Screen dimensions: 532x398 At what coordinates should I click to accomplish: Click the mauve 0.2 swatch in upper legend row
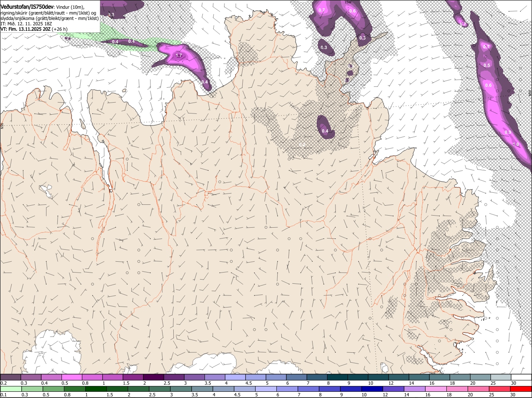point(10,377)
